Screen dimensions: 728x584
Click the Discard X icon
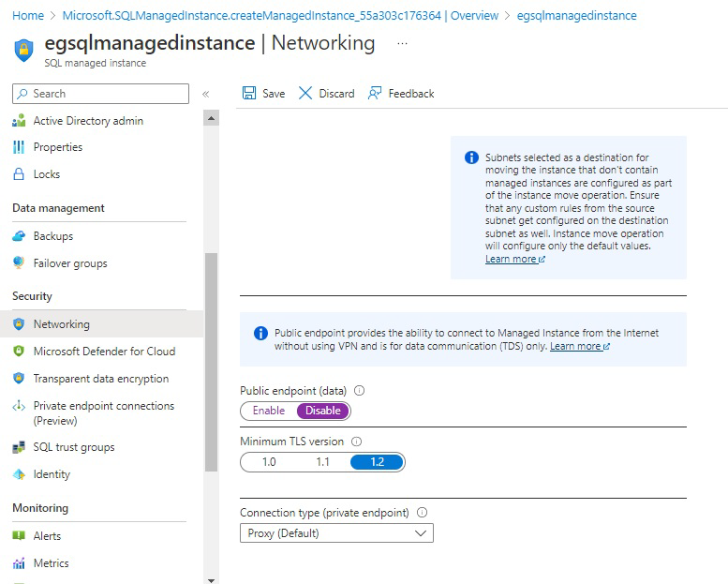[x=305, y=93]
